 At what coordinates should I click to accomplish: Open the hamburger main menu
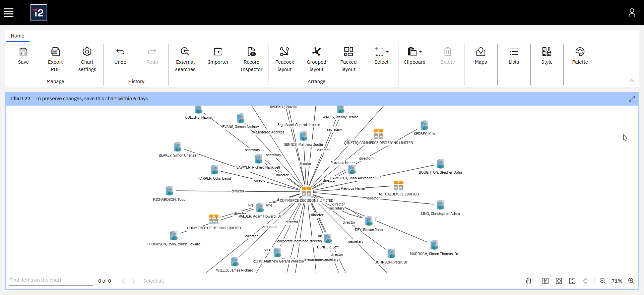tap(9, 13)
